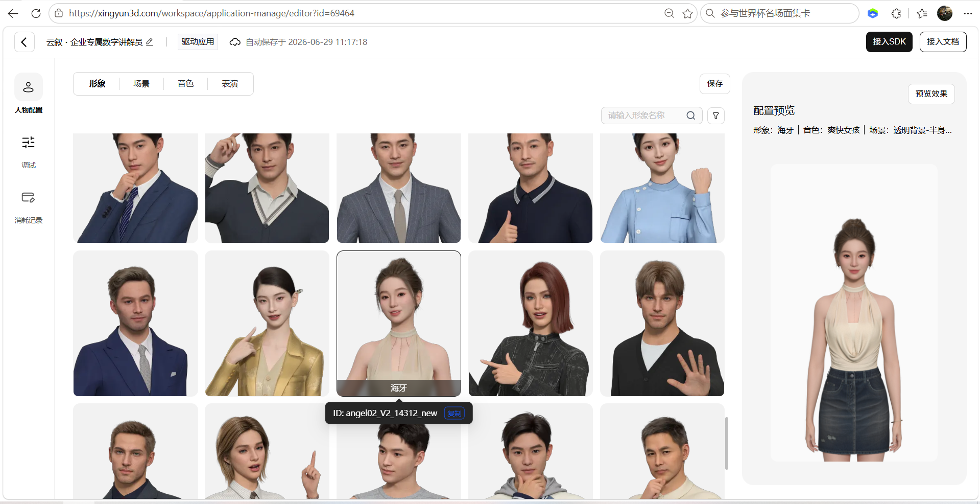Viewport: 980px width, 504px height.
Task: Click the auto-save cloud icon
Action: coord(235,42)
